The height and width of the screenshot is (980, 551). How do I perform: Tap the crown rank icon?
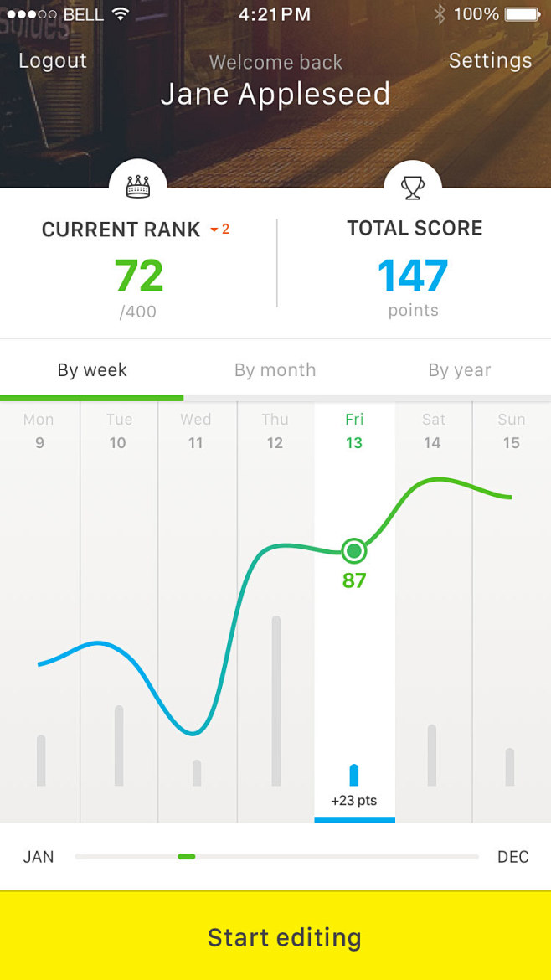pos(138,187)
